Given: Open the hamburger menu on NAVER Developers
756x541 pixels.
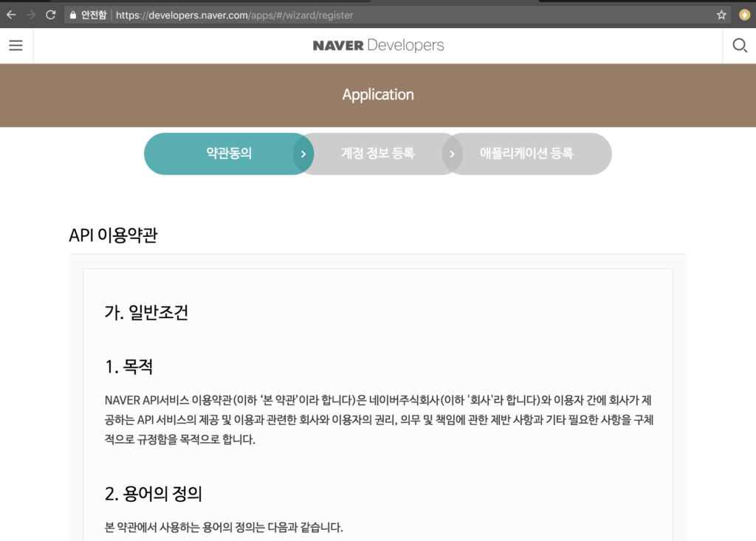Looking at the screenshot, I should [16, 45].
